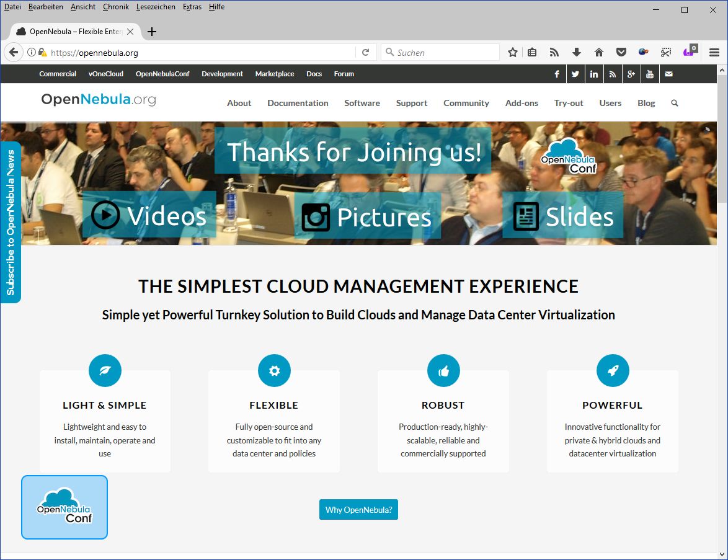Image resolution: width=728 pixels, height=560 pixels.
Task: Click the Why OpenNebula? button
Action: (x=358, y=510)
